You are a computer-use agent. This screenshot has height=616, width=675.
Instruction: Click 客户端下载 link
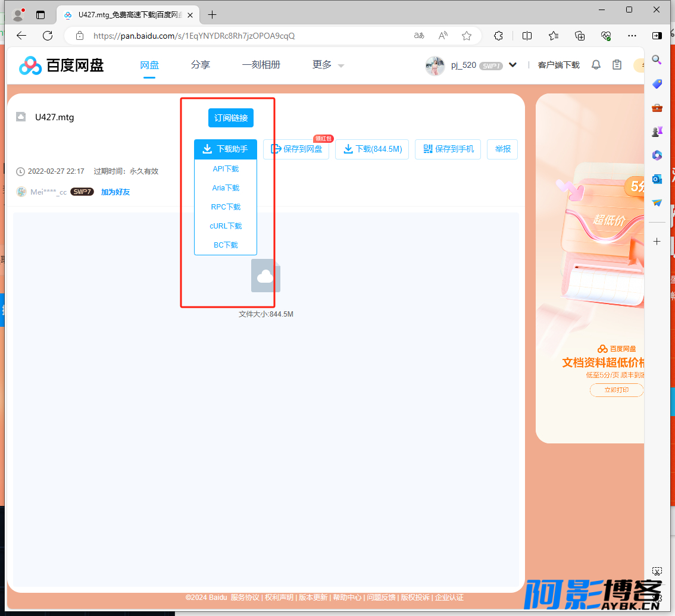559,65
